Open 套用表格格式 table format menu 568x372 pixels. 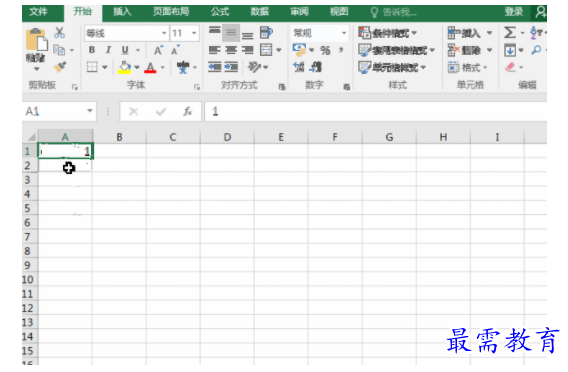click(x=396, y=50)
